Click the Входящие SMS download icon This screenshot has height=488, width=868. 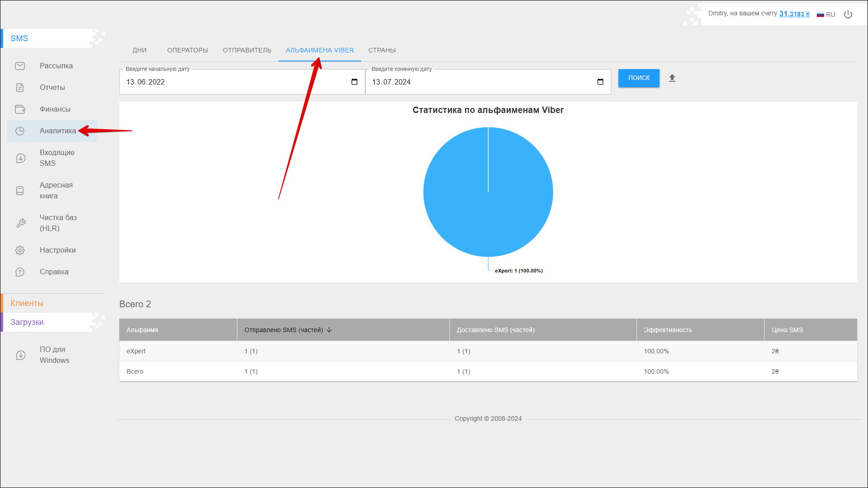tap(20, 158)
